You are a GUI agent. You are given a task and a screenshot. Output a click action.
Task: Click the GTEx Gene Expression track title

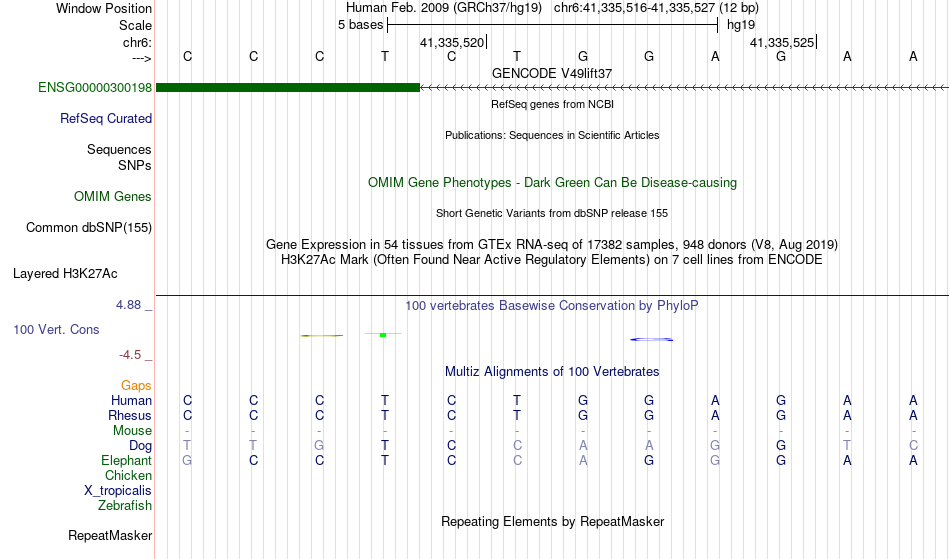pyautogui.click(x=552, y=245)
